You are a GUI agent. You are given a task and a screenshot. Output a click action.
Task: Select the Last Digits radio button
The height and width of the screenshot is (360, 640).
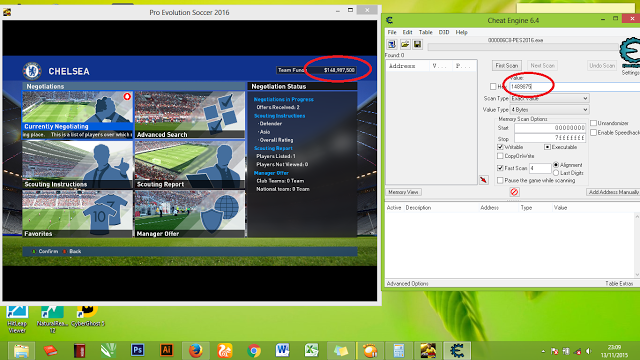[556, 173]
